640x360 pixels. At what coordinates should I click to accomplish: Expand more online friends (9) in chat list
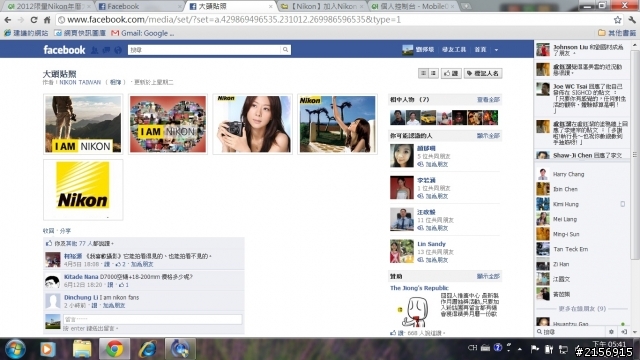(x=582, y=309)
